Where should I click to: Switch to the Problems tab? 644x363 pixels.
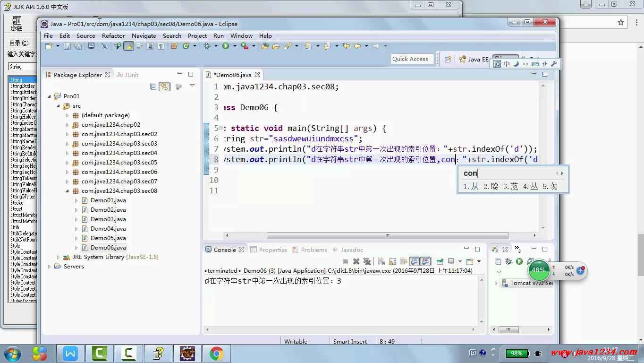310,250
